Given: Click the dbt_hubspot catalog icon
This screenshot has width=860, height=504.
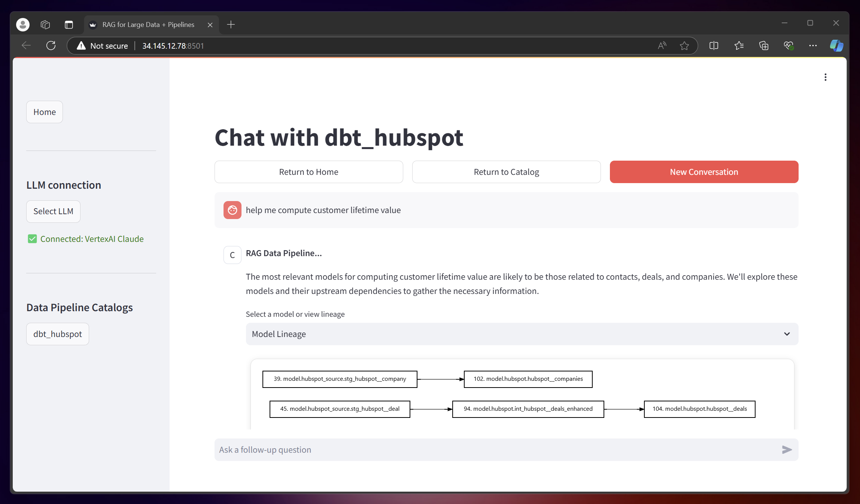Looking at the screenshot, I should [x=58, y=334].
